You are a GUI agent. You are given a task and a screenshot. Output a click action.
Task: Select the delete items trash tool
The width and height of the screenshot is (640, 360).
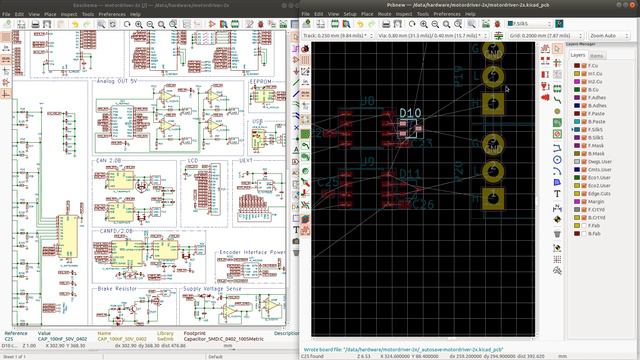(x=557, y=234)
